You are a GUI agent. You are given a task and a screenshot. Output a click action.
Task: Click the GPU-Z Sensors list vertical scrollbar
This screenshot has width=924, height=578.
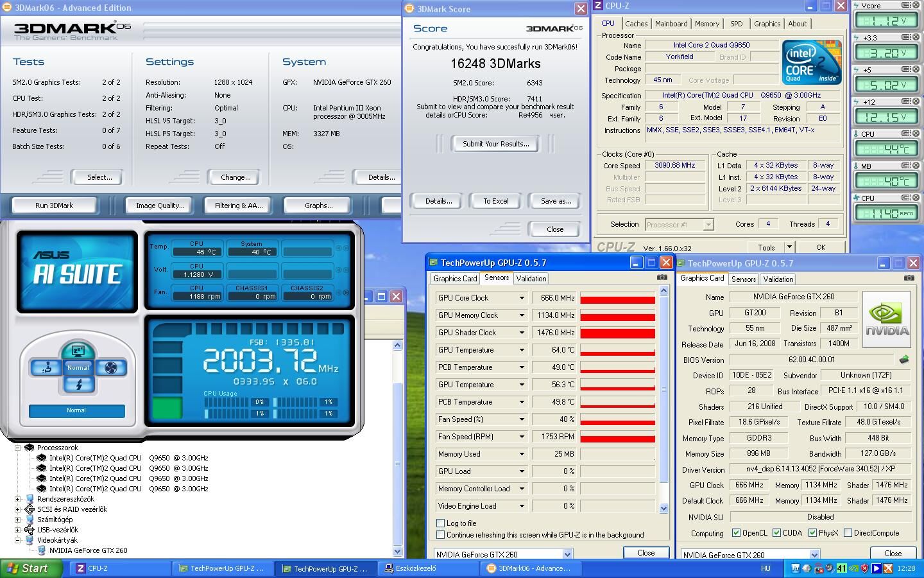(663, 399)
